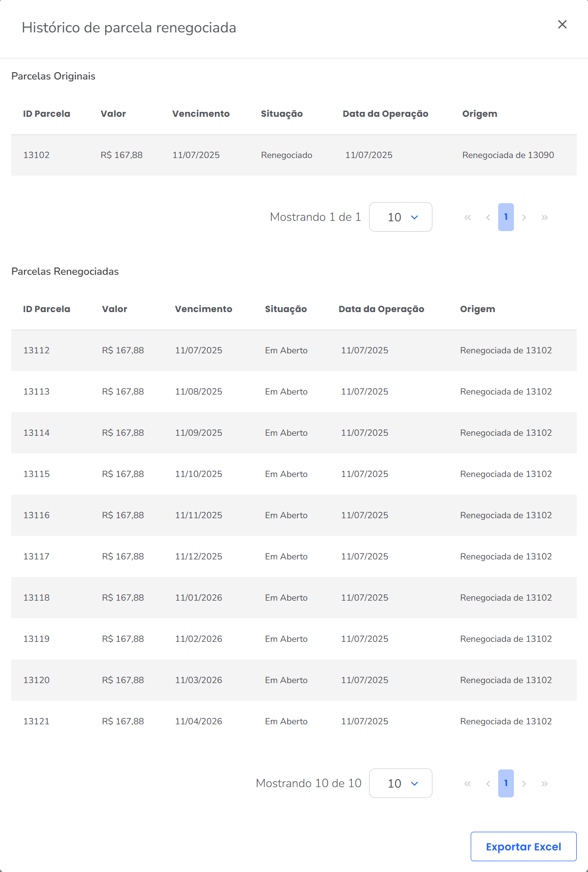Go to next page in Parcelas Originais pagination
This screenshot has height=872, width=588.
(524, 217)
